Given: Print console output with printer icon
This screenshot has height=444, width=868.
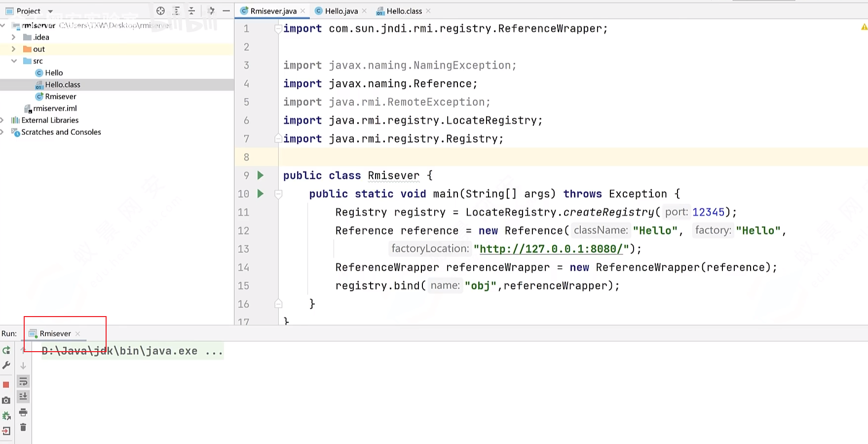Looking at the screenshot, I should [x=23, y=412].
